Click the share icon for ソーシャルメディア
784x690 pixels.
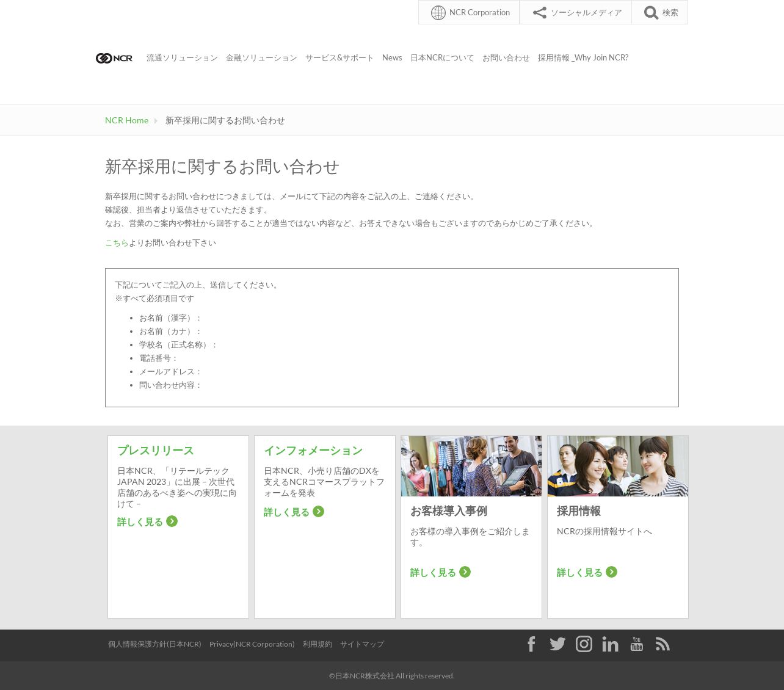point(540,13)
